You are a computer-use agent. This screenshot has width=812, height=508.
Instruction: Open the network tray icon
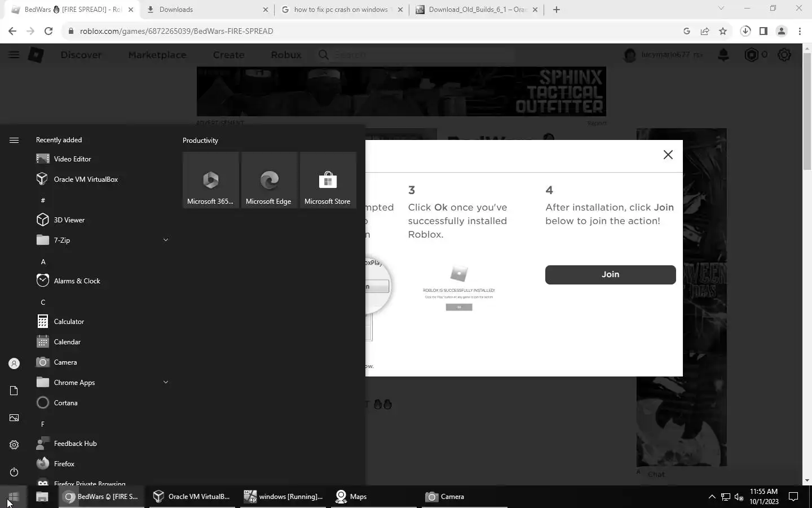(x=726, y=497)
